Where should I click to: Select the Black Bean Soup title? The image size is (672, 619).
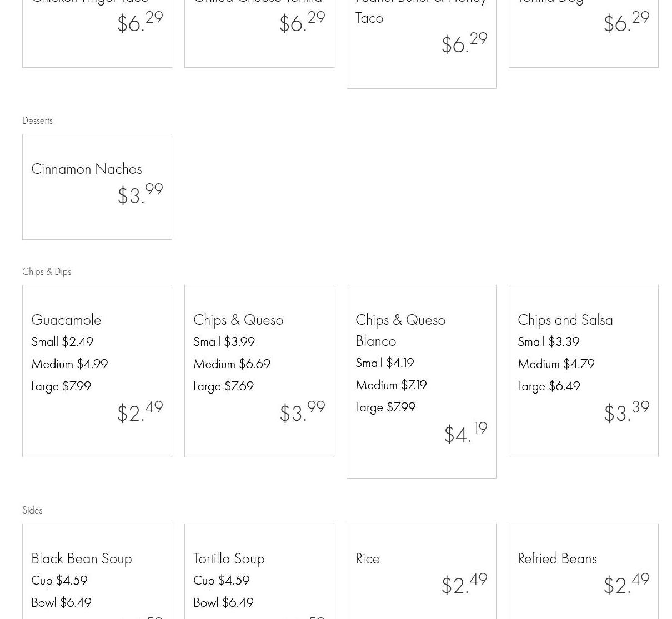pos(82,558)
